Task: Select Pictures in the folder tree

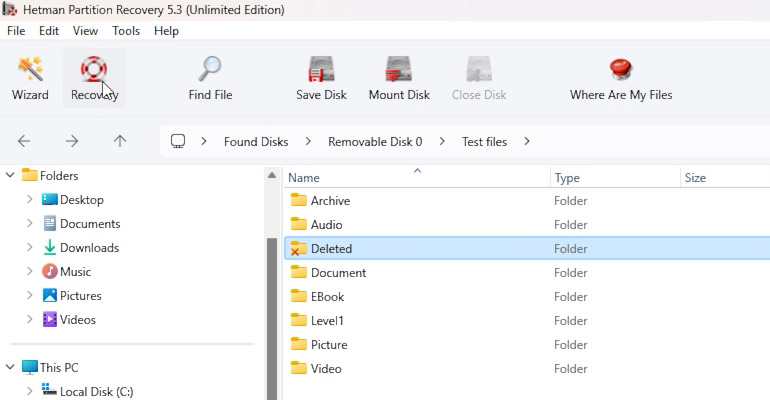Action: click(x=72, y=296)
